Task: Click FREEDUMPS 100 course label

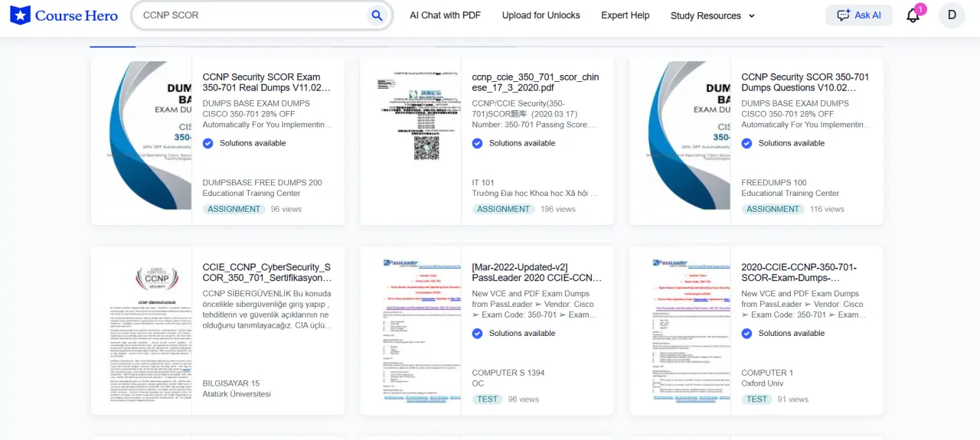Action: click(x=774, y=183)
